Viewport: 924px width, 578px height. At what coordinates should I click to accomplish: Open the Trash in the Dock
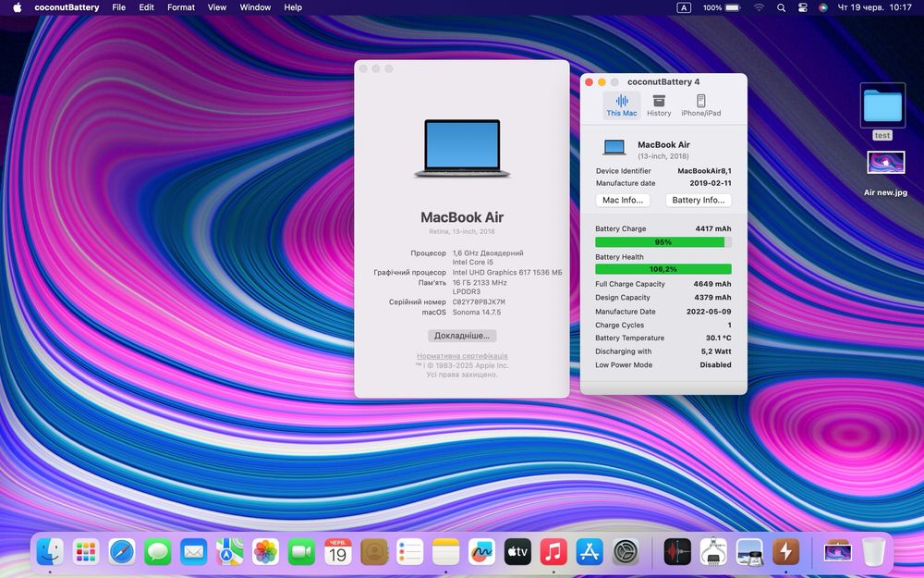click(x=873, y=553)
